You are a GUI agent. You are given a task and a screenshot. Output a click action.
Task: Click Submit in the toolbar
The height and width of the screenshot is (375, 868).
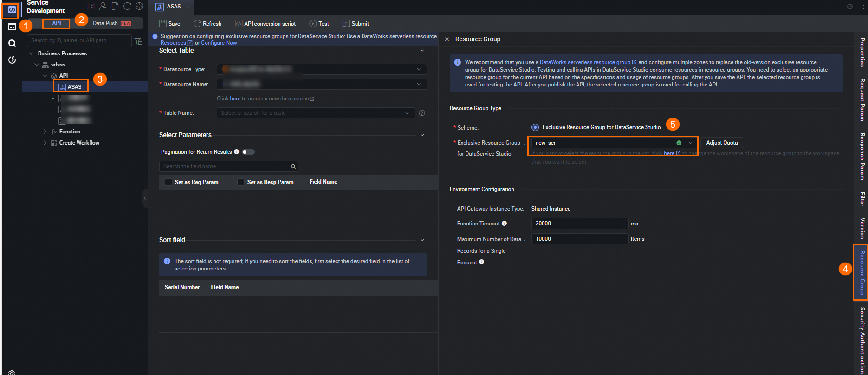356,24
